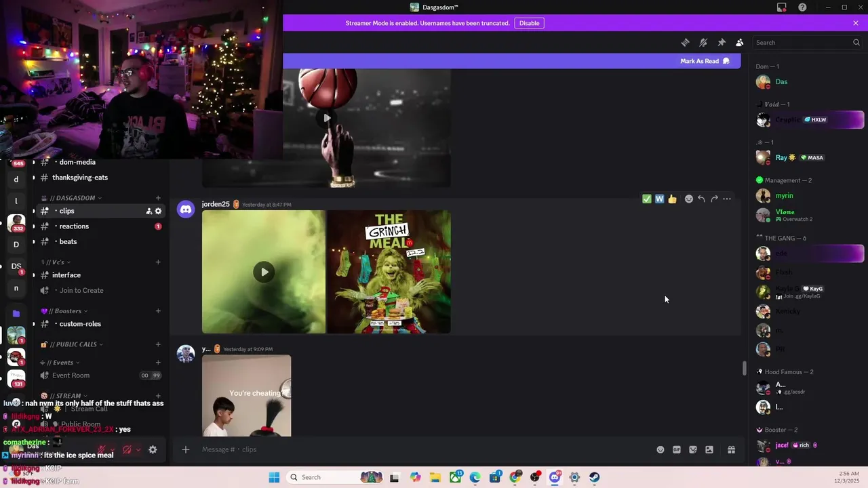Screen dimensions: 868x488
Task: Collapse the Events category
Action: click(x=61, y=363)
